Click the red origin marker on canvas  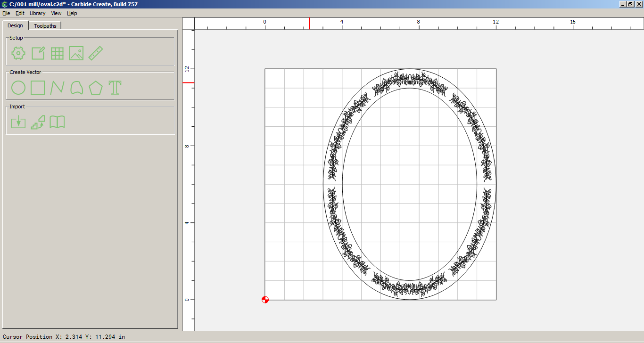pyautogui.click(x=265, y=300)
